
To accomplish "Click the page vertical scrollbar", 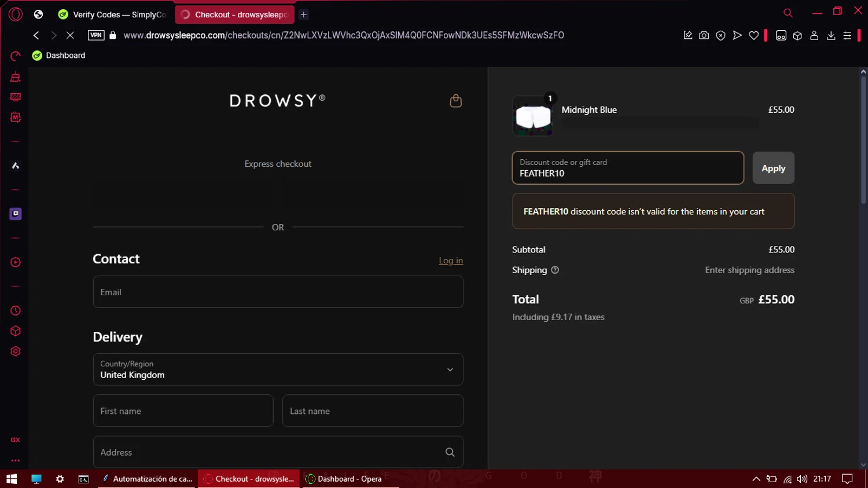I will [x=863, y=139].
